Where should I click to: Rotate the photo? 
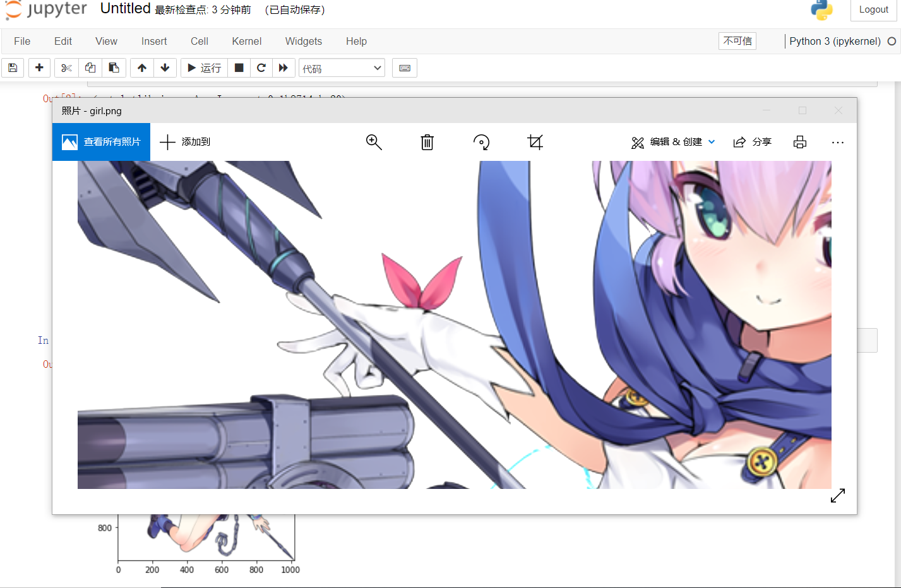click(x=481, y=142)
